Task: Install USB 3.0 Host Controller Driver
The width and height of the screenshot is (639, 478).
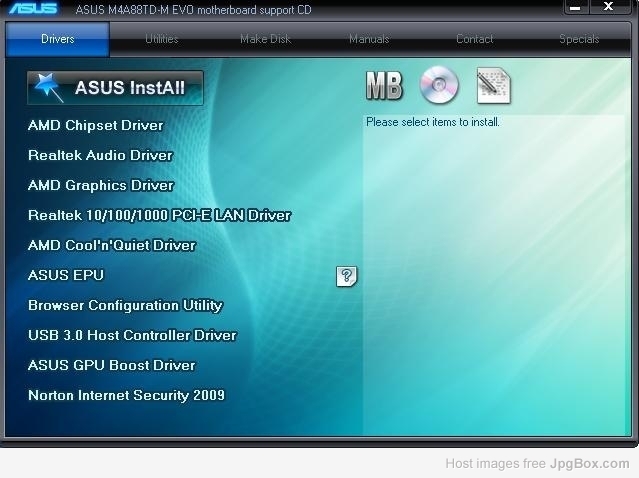Action: [x=132, y=335]
